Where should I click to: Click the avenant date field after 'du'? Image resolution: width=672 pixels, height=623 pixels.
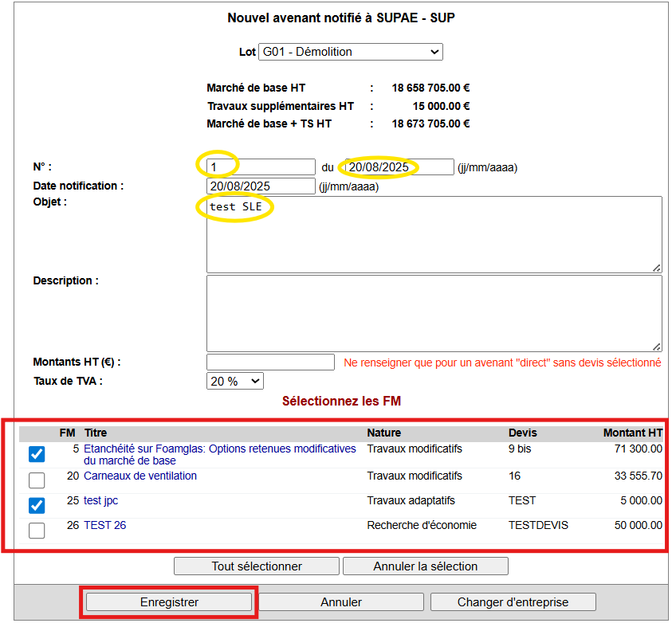(399, 167)
